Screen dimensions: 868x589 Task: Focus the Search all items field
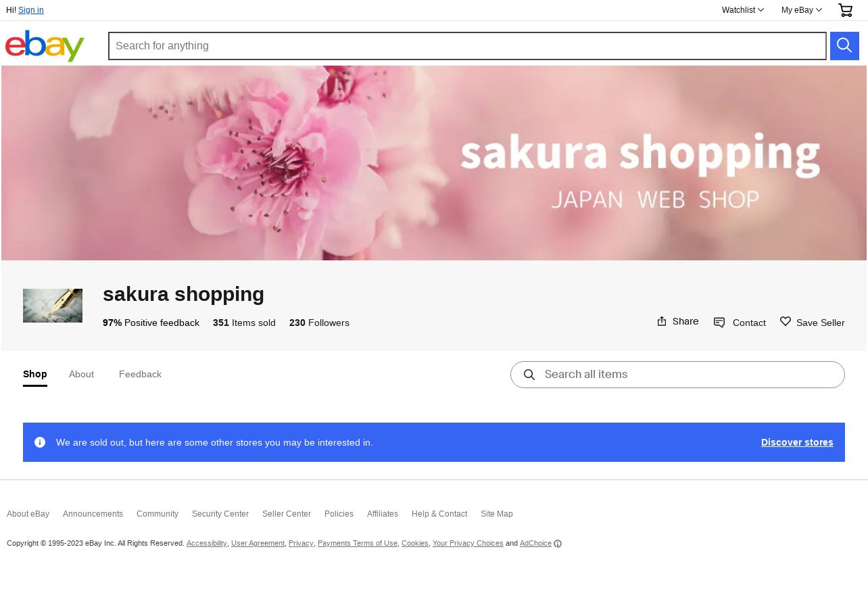click(677, 375)
